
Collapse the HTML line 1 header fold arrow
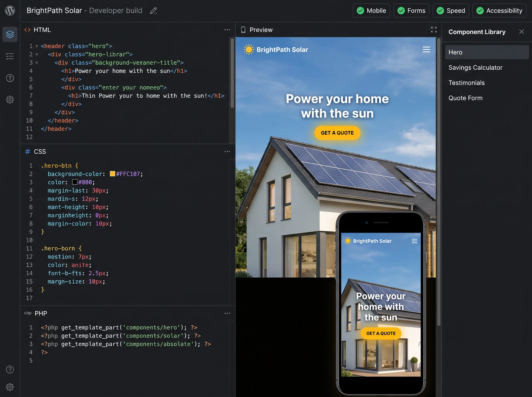37,46
